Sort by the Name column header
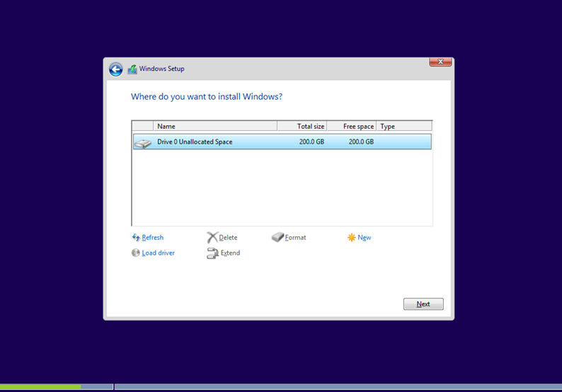The width and height of the screenshot is (562, 392). point(215,126)
